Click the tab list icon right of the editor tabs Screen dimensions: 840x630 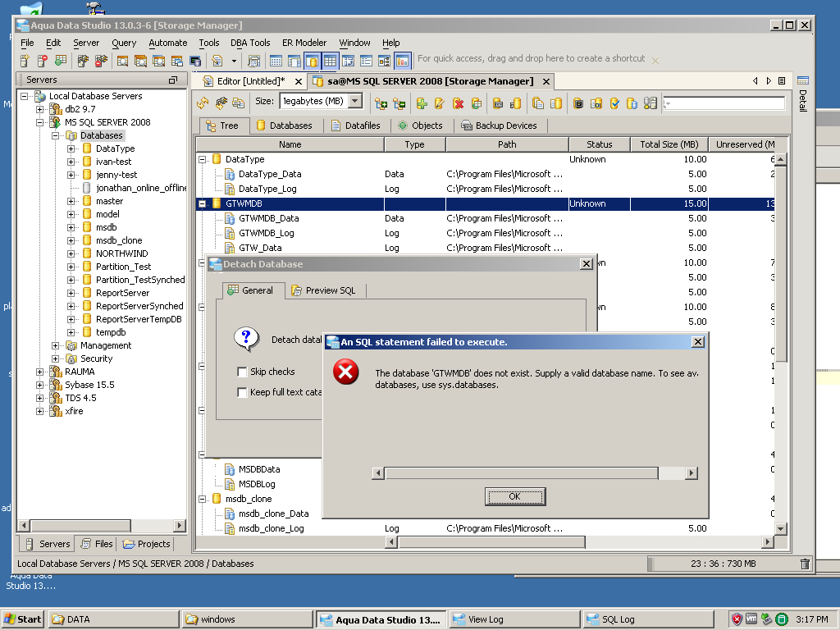(x=782, y=81)
